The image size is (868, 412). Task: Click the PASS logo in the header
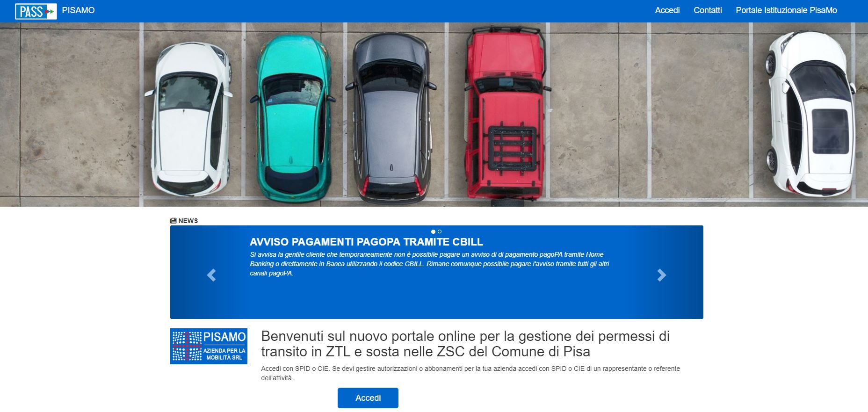pyautogui.click(x=36, y=11)
